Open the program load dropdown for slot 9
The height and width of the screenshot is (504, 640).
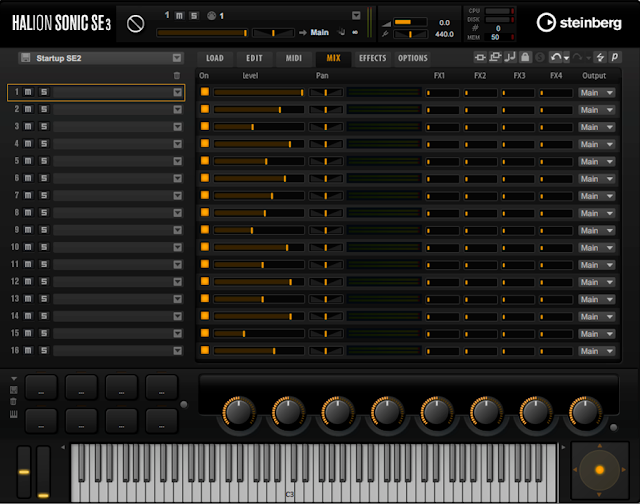pyautogui.click(x=178, y=230)
